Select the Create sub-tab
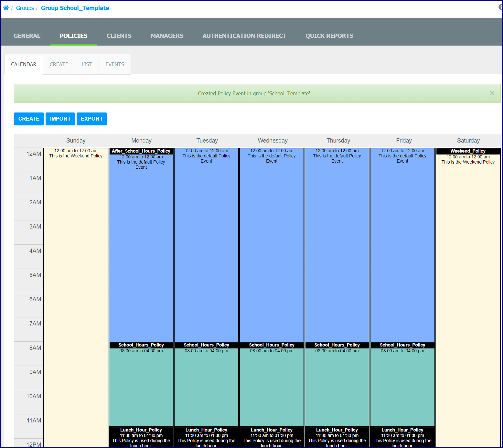Image resolution: width=503 pixels, height=448 pixels. point(59,64)
